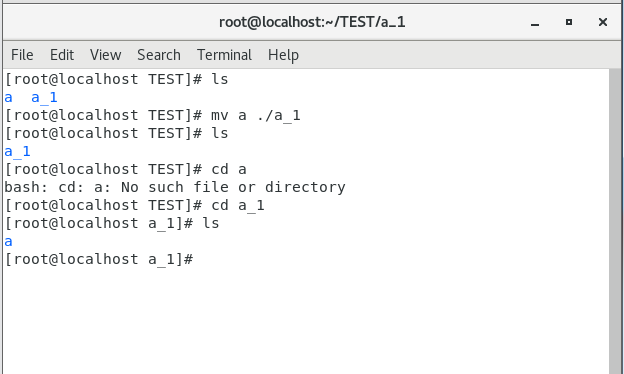624x374 pixels.
Task: Open the Help menu
Action: (283, 55)
